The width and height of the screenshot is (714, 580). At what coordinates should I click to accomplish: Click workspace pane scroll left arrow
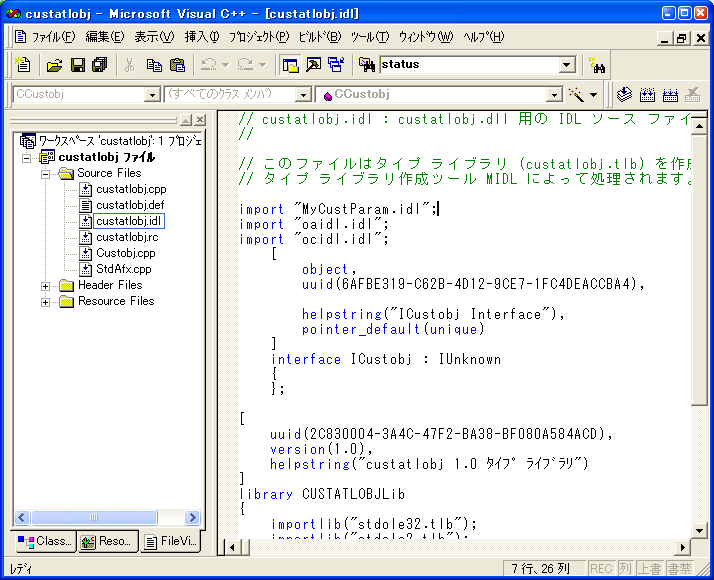[22, 518]
